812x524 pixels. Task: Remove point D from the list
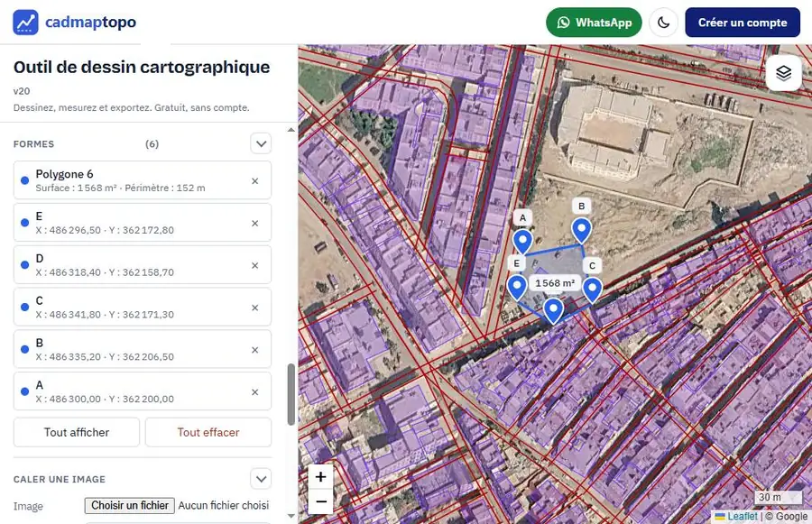pos(254,266)
